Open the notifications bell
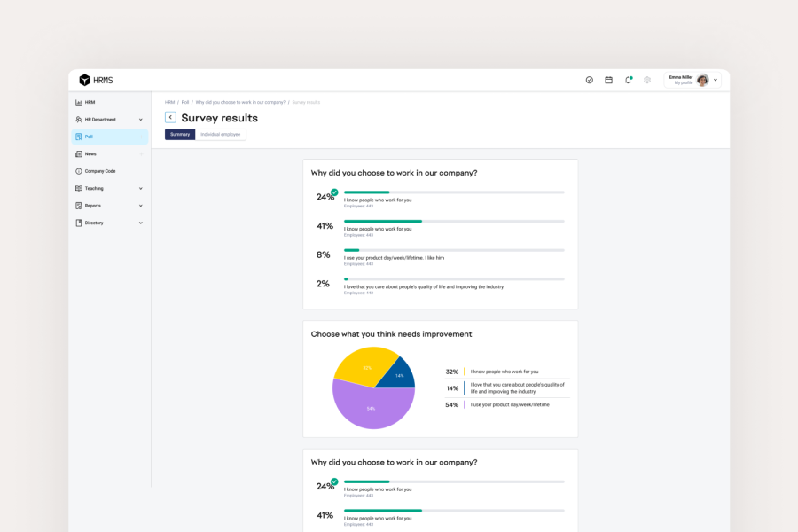Viewport: 798px width, 532px height. coord(628,80)
